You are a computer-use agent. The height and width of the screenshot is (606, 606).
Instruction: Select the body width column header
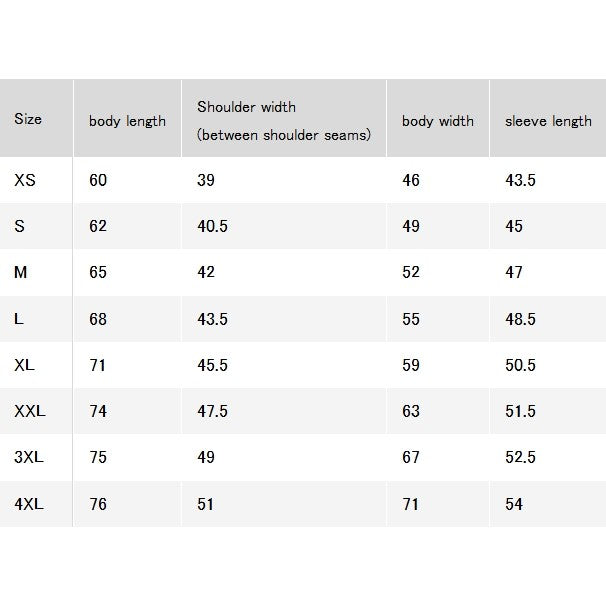click(437, 121)
